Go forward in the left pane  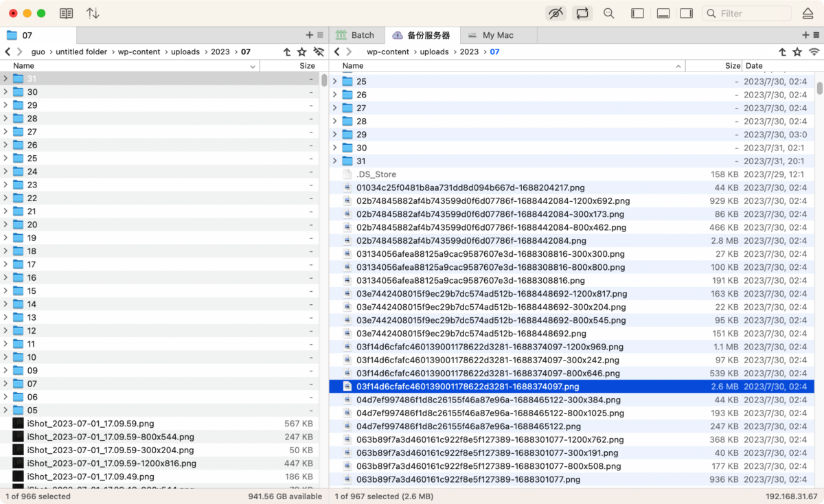point(20,51)
